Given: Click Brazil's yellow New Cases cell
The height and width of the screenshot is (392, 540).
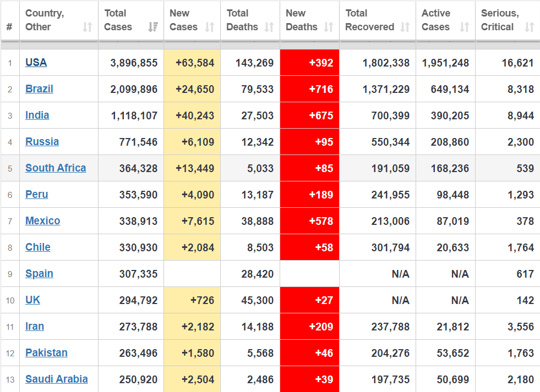Looking at the screenshot, I should [x=192, y=89].
